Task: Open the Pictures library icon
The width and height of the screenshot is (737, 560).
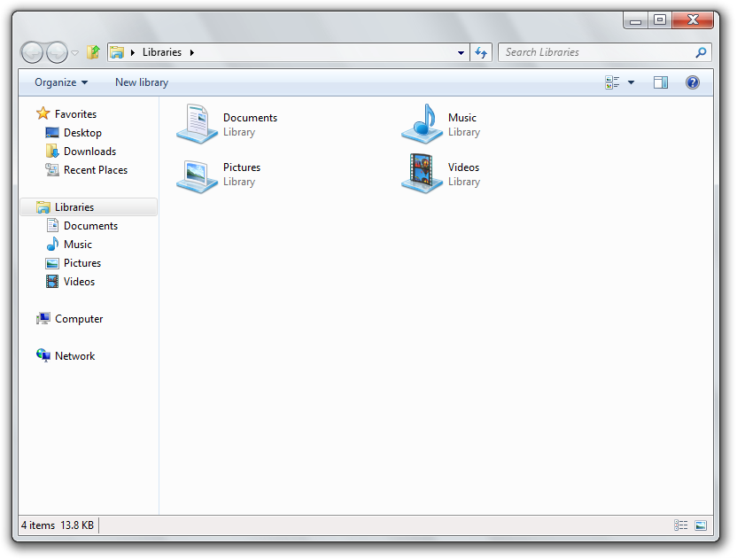Action: point(198,174)
